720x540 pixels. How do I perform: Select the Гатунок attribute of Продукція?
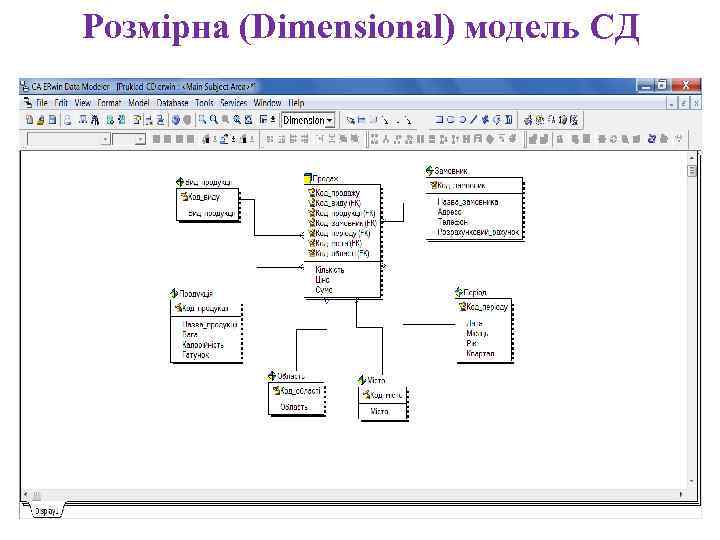pos(196,354)
